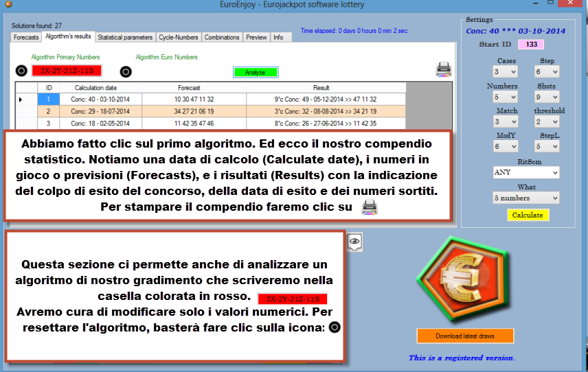Click the printer icon above the results table
588x372 pixels.
pos(444,69)
